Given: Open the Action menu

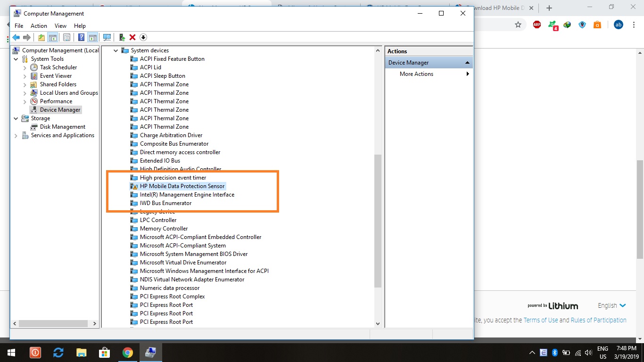Looking at the screenshot, I should [x=39, y=26].
